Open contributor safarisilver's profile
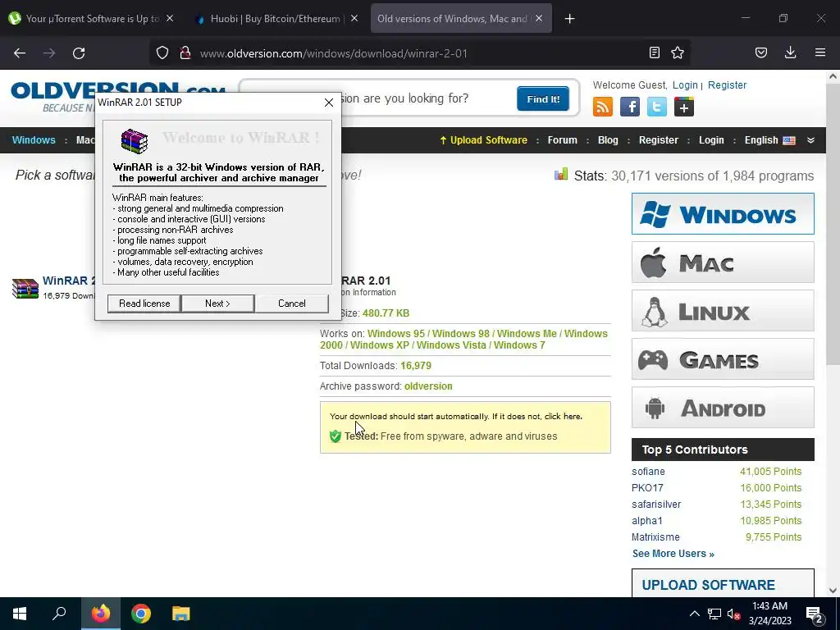The height and width of the screenshot is (630, 840). 656,504
